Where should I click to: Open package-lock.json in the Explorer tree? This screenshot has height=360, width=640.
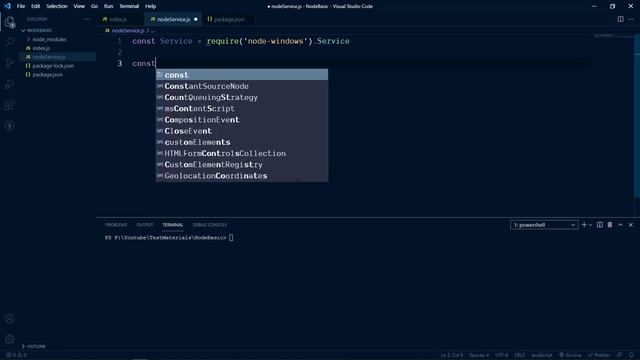[x=53, y=66]
